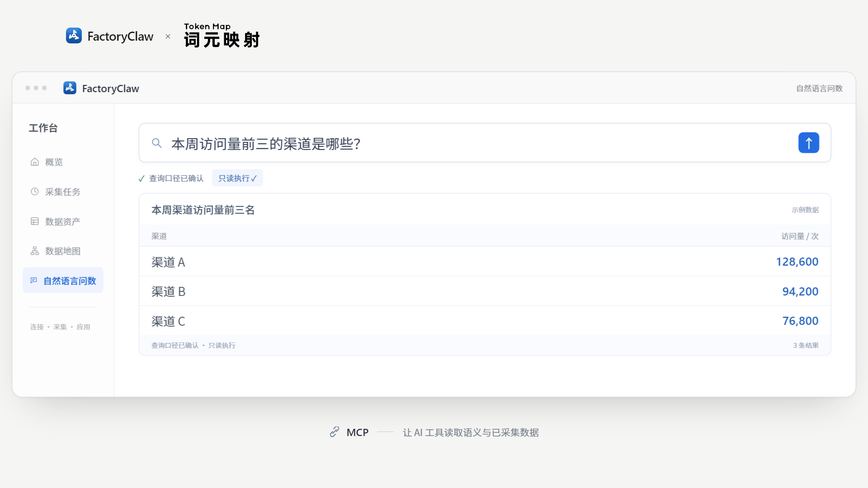868x488 pixels.
Task: Click the MCP link icon
Action: point(334,432)
